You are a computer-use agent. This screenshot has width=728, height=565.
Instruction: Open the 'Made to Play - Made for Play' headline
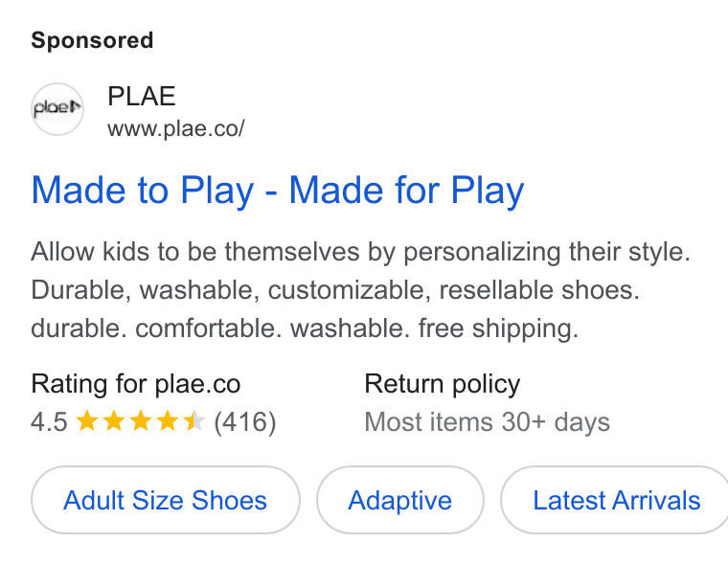click(278, 191)
